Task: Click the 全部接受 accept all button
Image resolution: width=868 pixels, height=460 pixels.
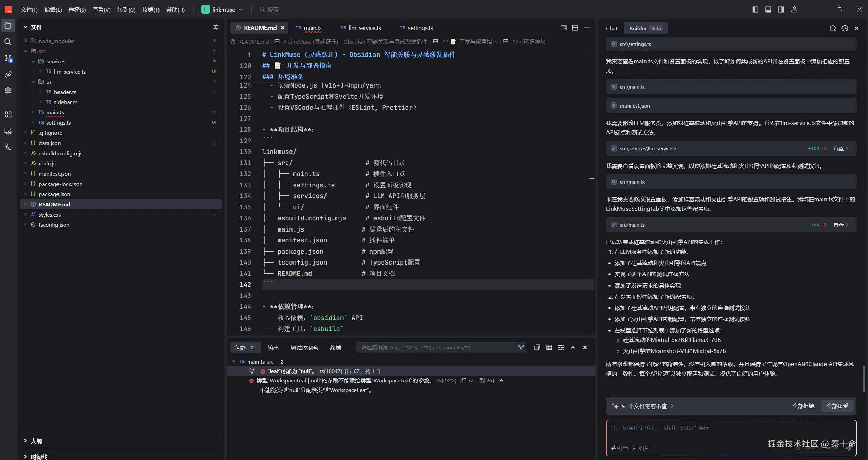Action: (837, 406)
